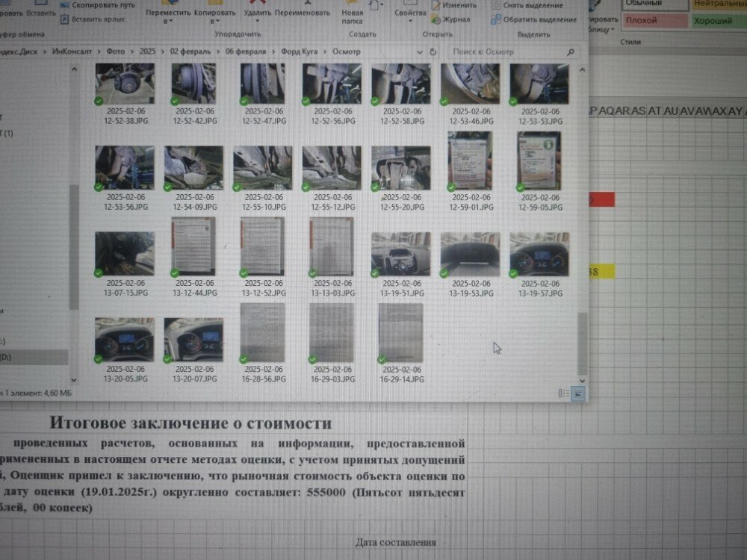This screenshot has height=560, width=747.
Task: Select file name 2025-02-06 16-28-56.JPG
Action: (x=264, y=374)
